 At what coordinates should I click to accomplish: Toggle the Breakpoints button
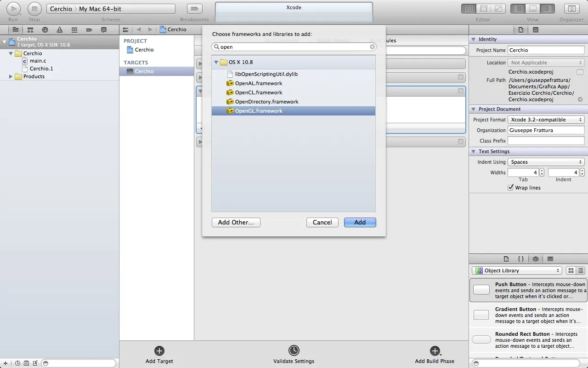[x=194, y=9]
